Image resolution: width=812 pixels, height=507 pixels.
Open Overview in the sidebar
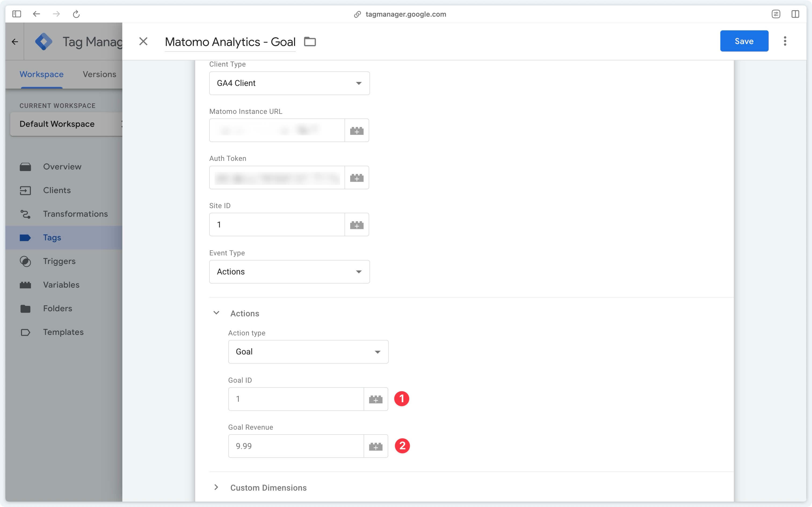[64, 167]
